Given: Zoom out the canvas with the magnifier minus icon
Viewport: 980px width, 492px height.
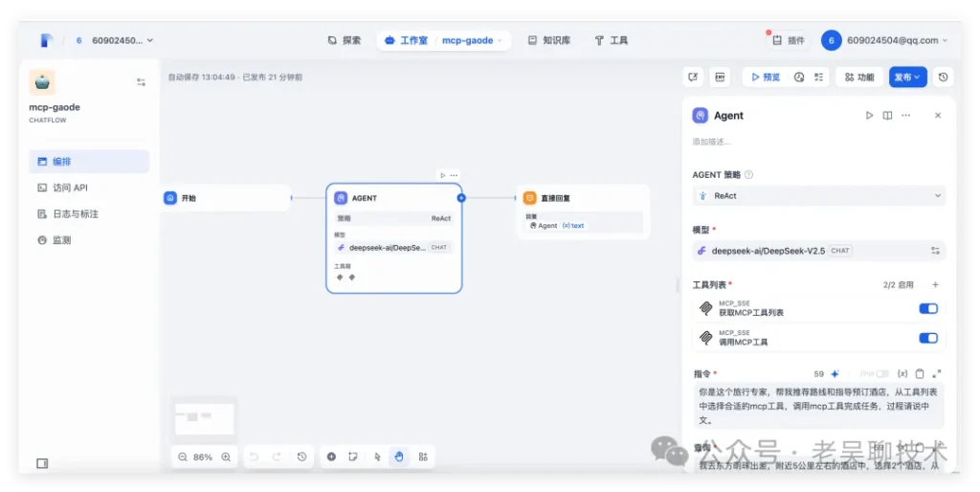Looking at the screenshot, I should coord(182,457).
